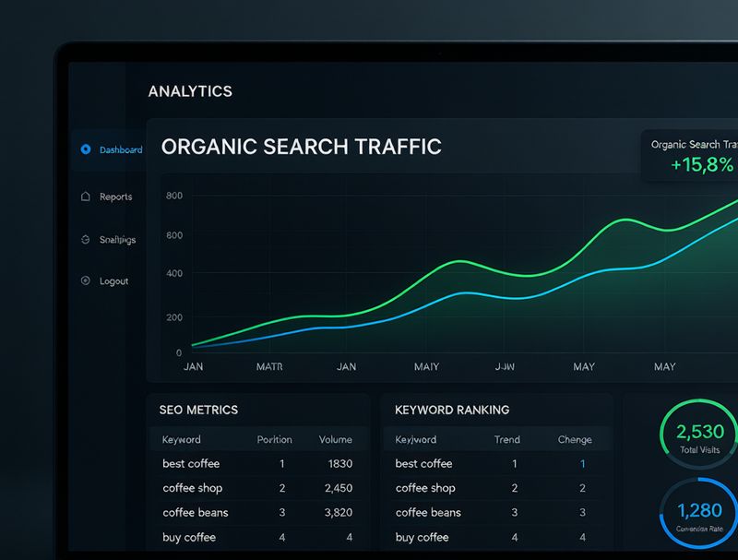Screen dimensions: 738x560
Task: Select "best coffee" in SEO Metrics table
Action: coord(191,463)
